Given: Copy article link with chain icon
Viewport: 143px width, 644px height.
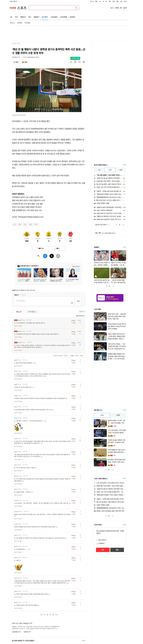Looking at the screenshot, I should (58, 256).
